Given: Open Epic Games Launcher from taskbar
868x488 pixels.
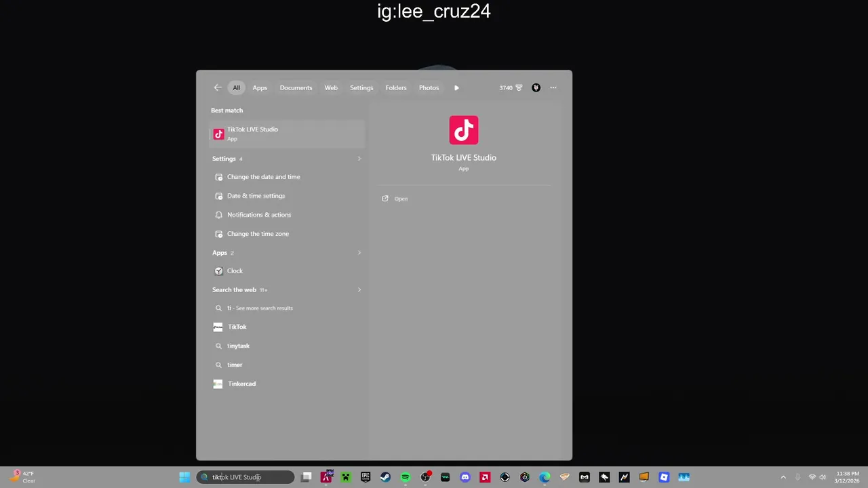Looking at the screenshot, I should point(366,477).
